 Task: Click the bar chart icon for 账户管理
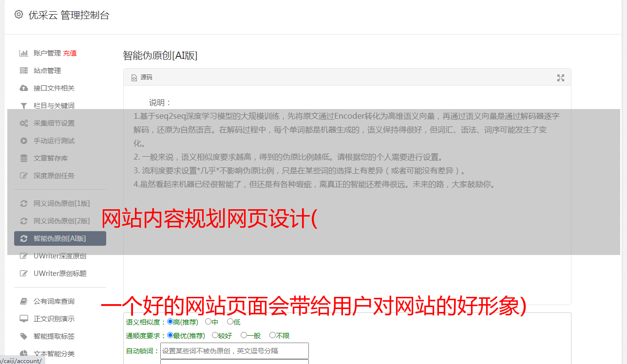(x=23, y=53)
